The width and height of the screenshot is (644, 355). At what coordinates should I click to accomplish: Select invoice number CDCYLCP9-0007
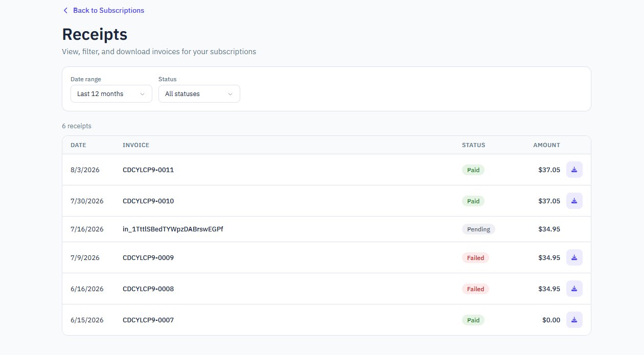click(148, 320)
